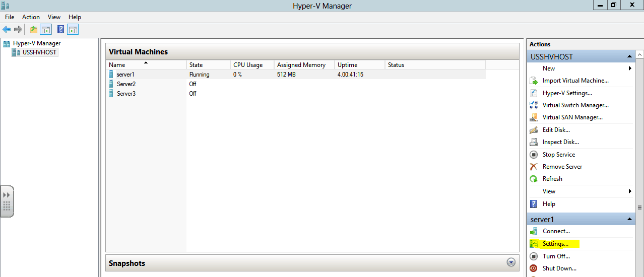Open the View menu in menu bar

click(x=54, y=17)
